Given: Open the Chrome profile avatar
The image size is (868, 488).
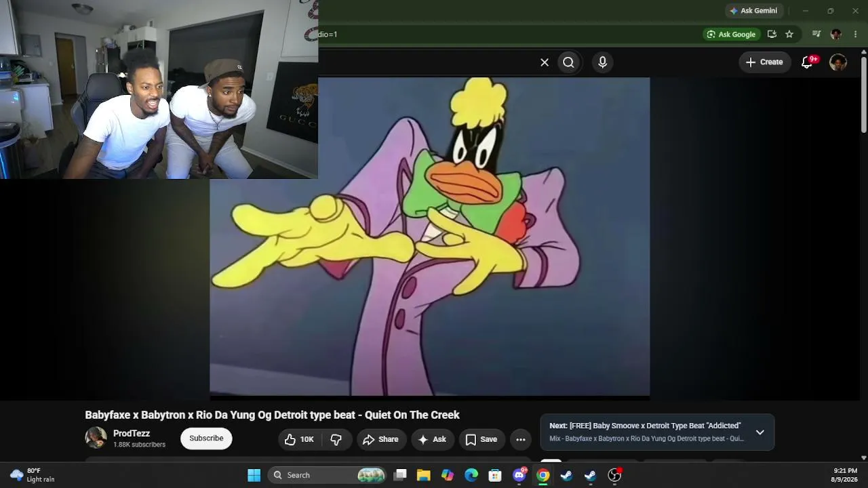Looking at the screenshot, I should (x=835, y=35).
